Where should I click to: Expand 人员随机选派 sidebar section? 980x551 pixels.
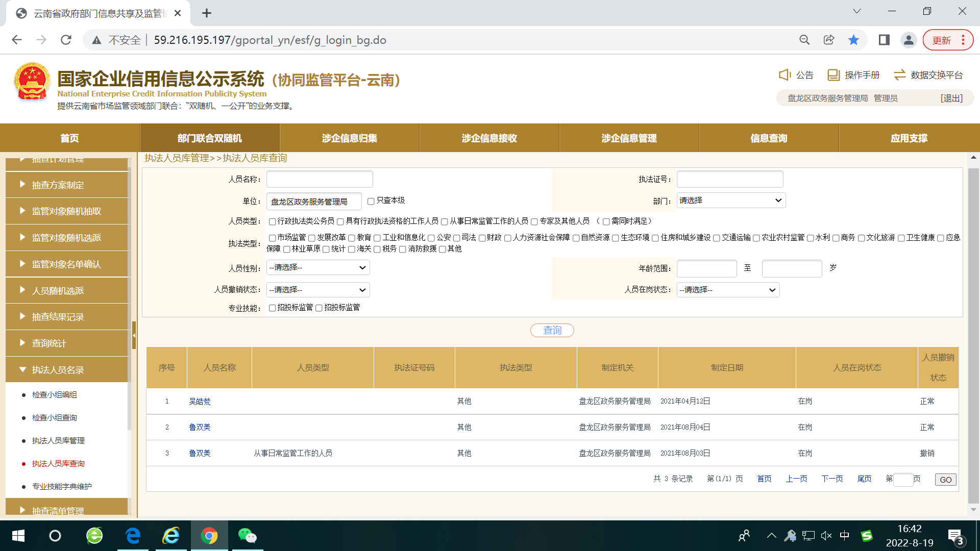[x=66, y=291]
